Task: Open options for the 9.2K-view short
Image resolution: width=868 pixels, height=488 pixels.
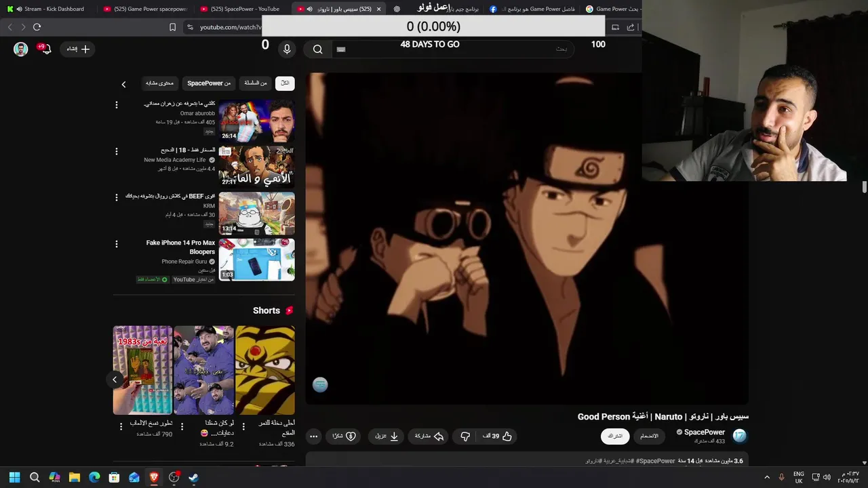Action: tap(182, 426)
